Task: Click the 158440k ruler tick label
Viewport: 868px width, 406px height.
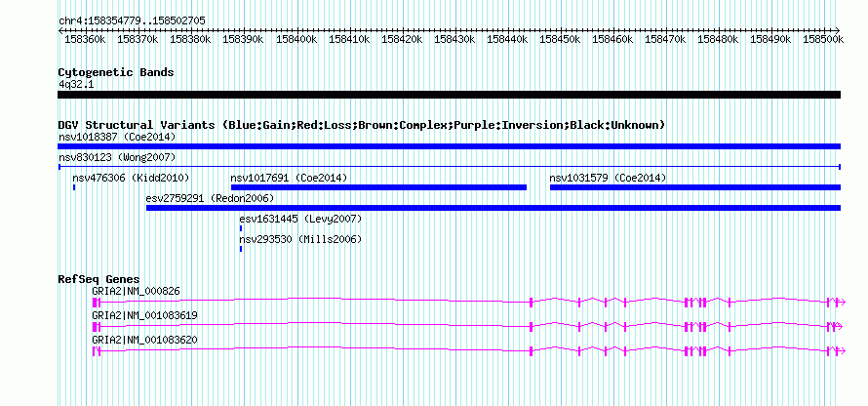Action: click(505, 39)
